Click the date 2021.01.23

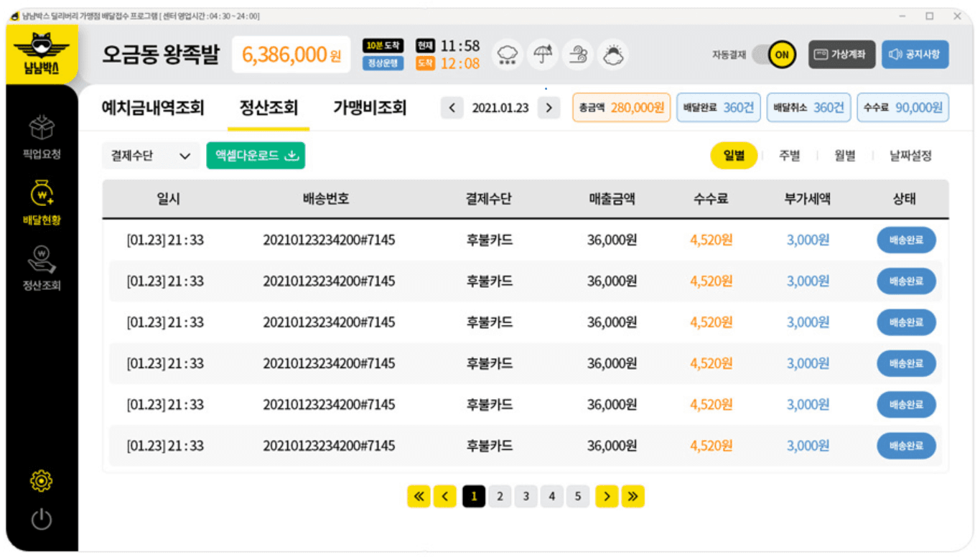click(500, 108)
